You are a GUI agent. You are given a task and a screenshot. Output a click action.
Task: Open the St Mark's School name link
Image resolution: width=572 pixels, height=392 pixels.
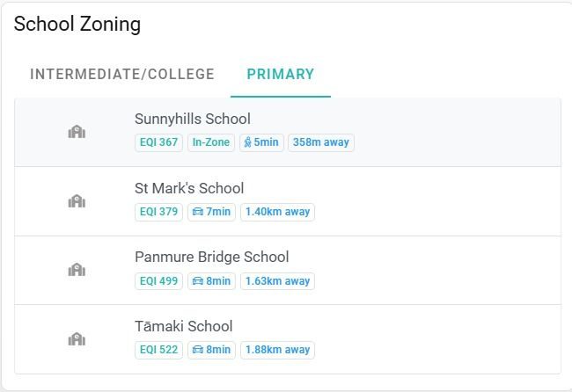pyautogui.click(x=189, y=188)
